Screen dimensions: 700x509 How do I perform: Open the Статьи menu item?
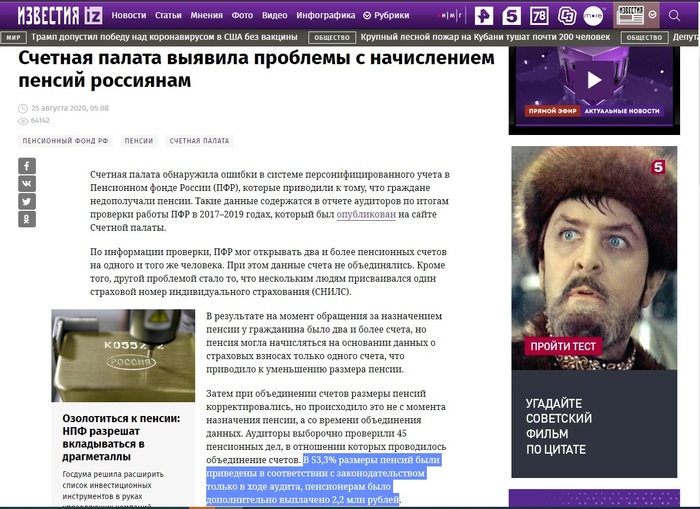click(x=168, y=16)
